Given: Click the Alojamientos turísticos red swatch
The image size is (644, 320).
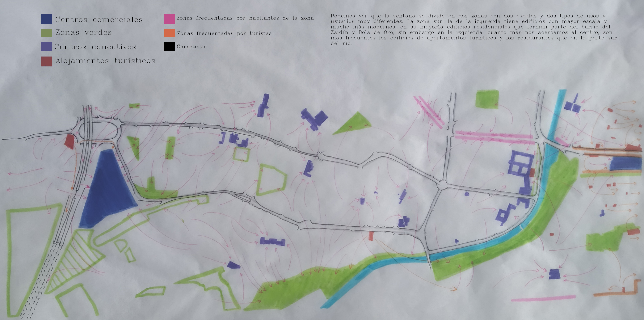Looking at the screenshot, I should click(x=46, y=61).
